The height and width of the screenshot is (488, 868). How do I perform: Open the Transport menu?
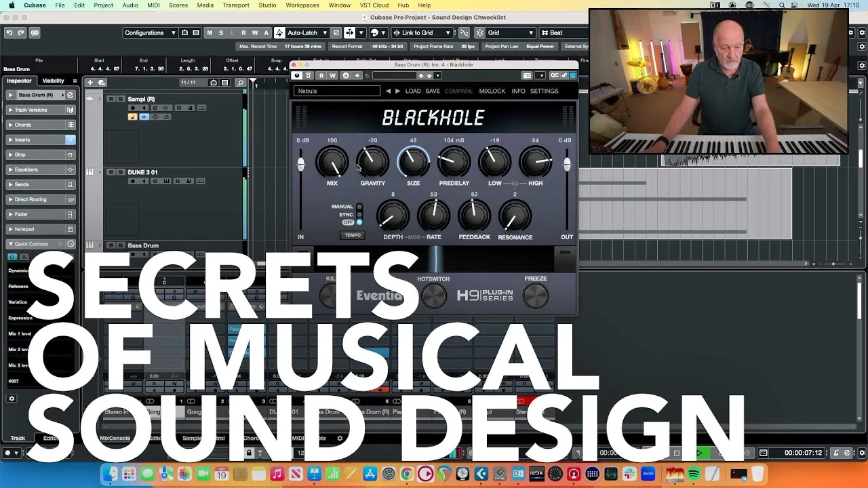236,5
